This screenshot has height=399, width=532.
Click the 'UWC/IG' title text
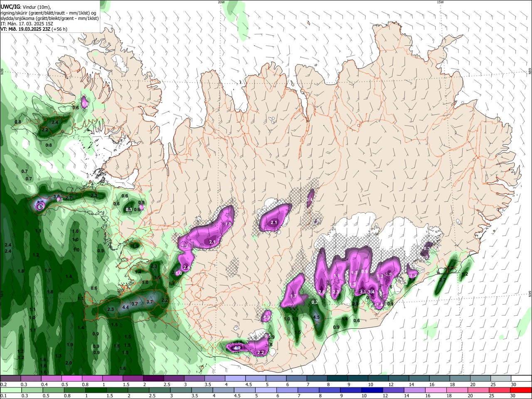(10, 7)
